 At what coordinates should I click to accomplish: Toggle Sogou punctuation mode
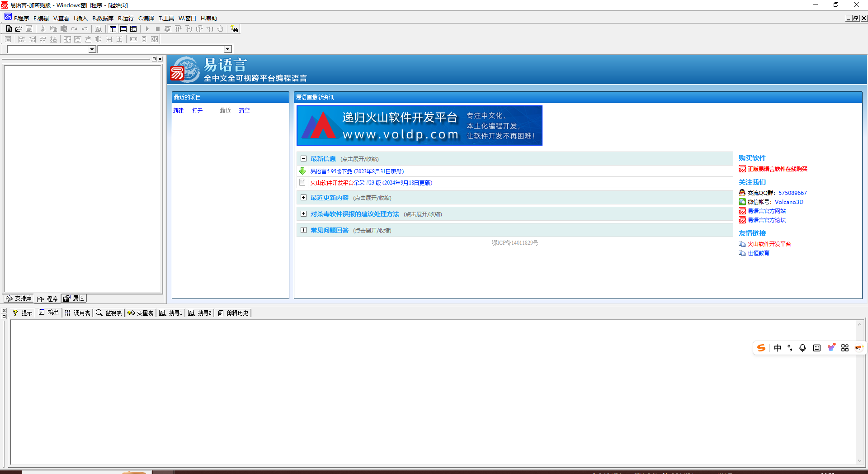click(790, 348)
